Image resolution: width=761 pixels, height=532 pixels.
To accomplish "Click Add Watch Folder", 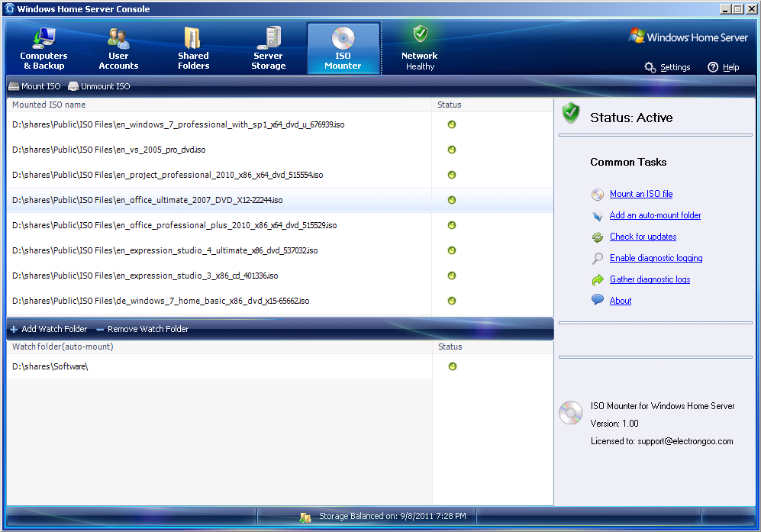I will point(49,329).
